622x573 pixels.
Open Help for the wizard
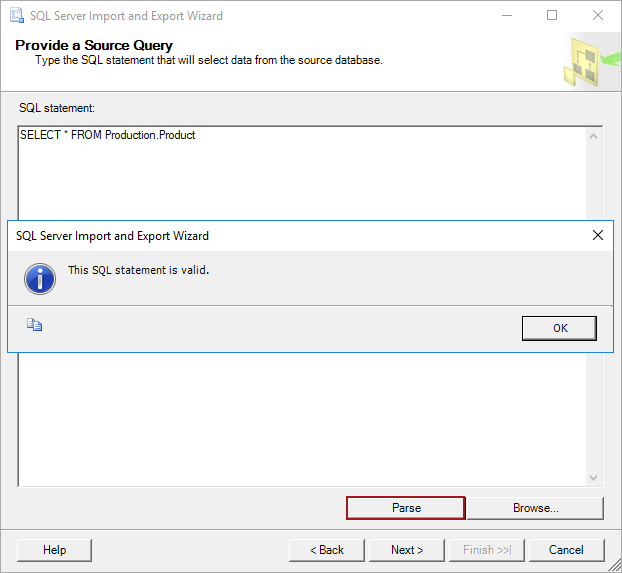click(x=55, y=550)
